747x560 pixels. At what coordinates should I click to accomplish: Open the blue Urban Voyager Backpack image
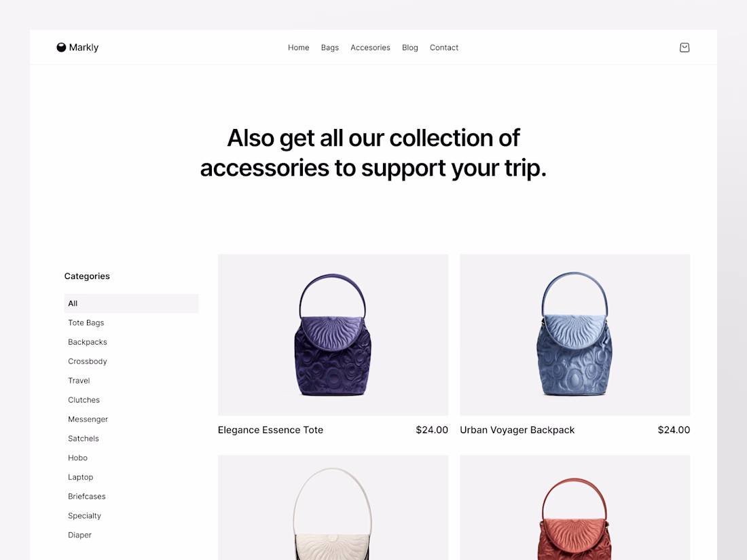575,335
